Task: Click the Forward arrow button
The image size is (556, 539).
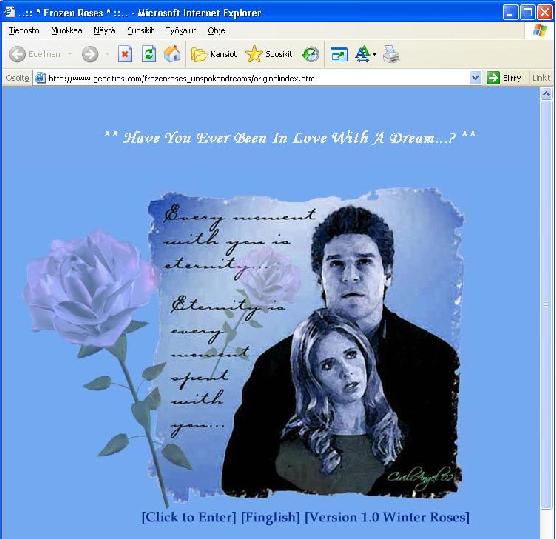Action: coord(90,54)
